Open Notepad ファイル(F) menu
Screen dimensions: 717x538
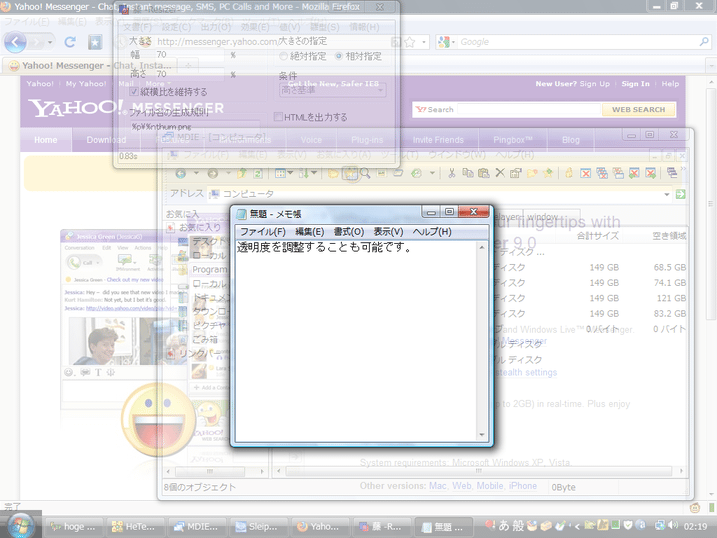(263, 232)
